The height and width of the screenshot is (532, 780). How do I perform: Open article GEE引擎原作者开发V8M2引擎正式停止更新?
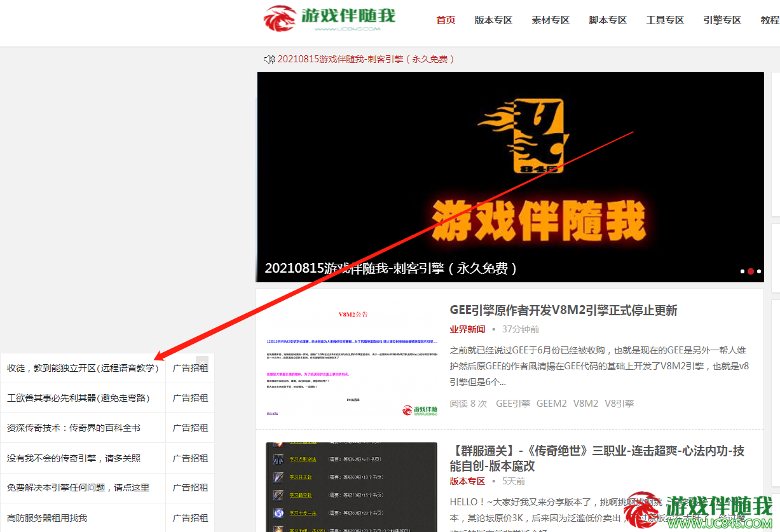click(x=563, y=310)
